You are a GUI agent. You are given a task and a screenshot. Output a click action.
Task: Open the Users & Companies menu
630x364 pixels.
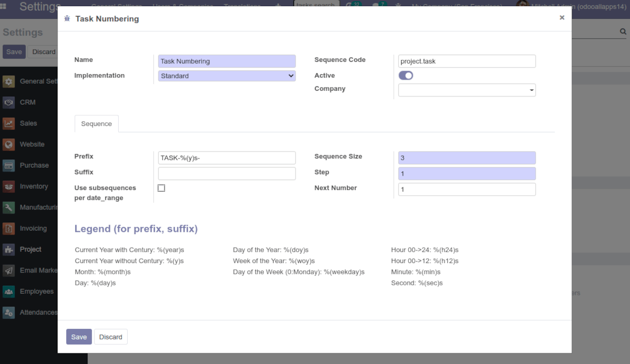pyautogui.click(x=183, y=6)
